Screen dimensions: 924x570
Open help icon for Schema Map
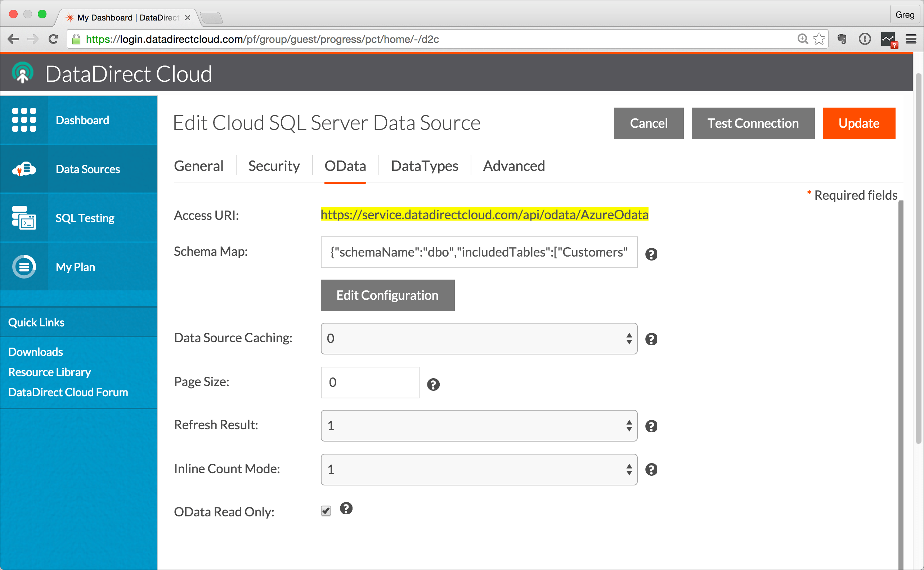651,254
